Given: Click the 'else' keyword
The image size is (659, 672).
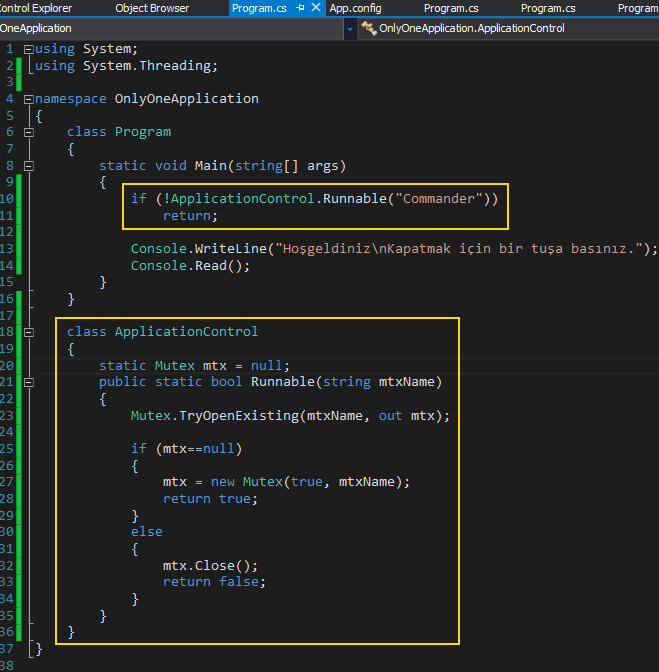Looking at the screenshot, I should click(x=147, y=532).
